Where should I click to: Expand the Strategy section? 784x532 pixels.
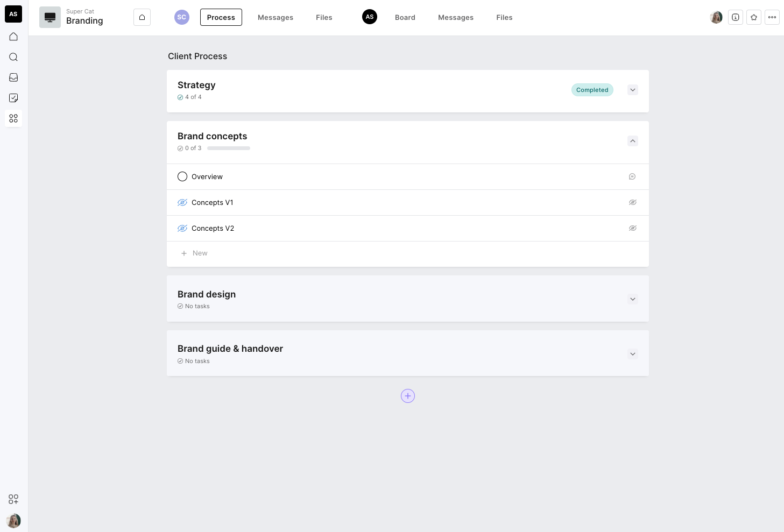pos(633,90)
